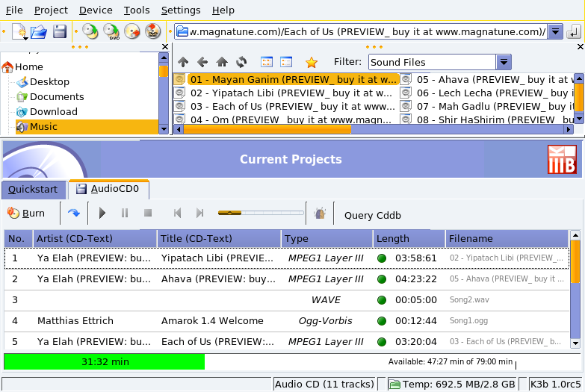Switch to the Quickstart tab
This screenshot has height=392, width=585.
coord(33,189)
